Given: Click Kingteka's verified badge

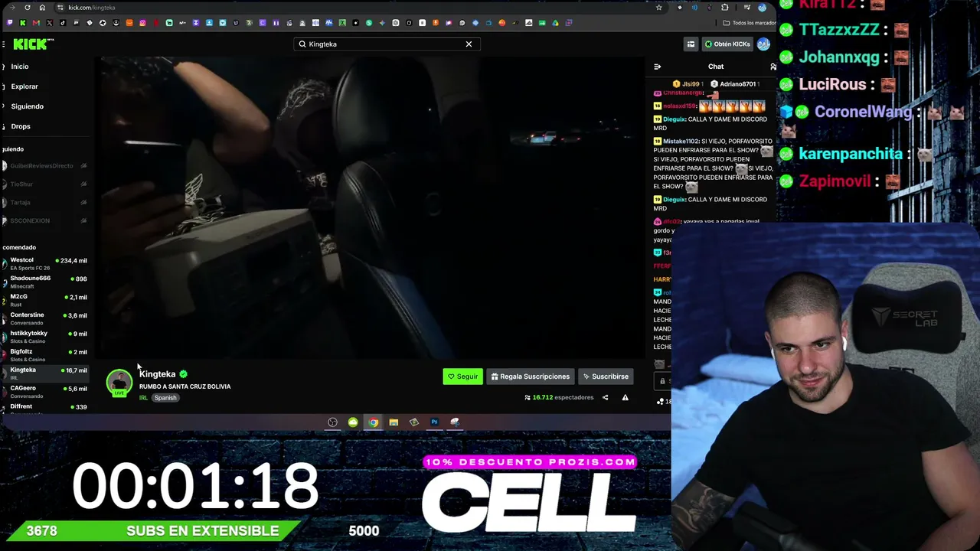Looking at the screenshot, I should [x=183, y=374].
